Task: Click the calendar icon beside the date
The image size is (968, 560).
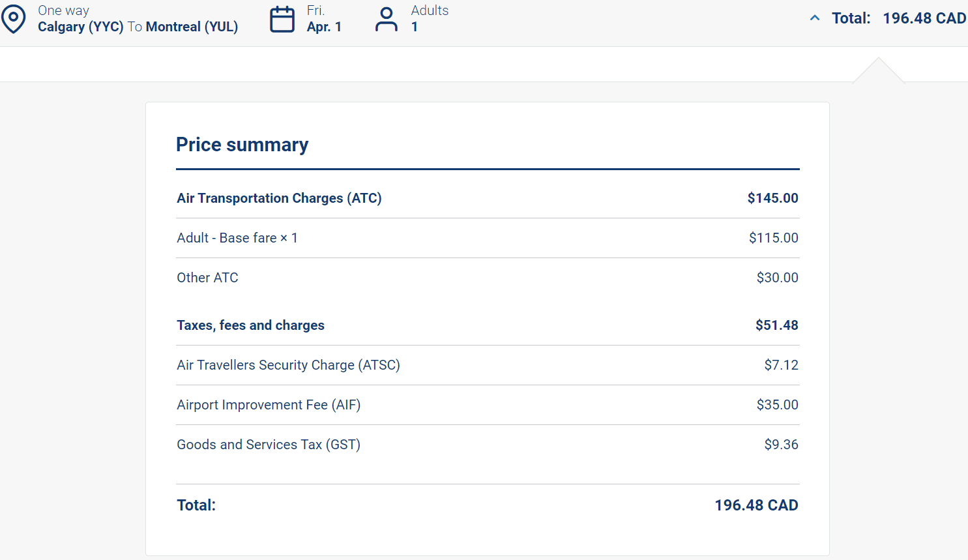Action: click(282, 19)
